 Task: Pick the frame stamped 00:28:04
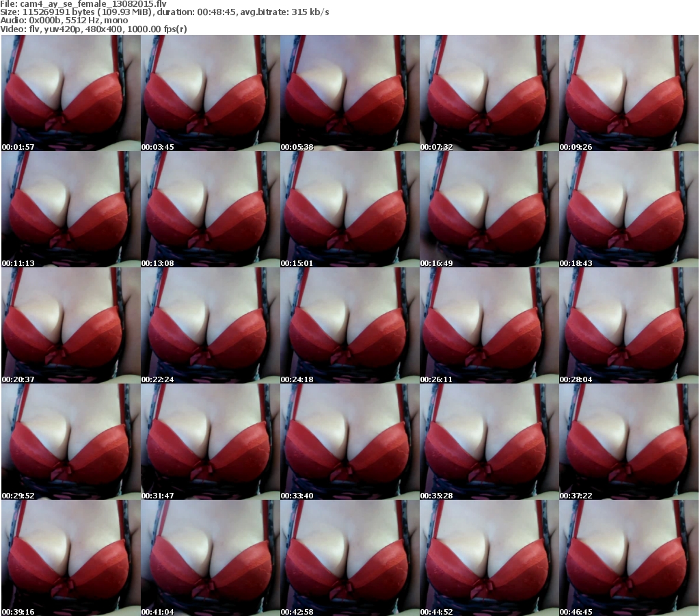point(629,325)
